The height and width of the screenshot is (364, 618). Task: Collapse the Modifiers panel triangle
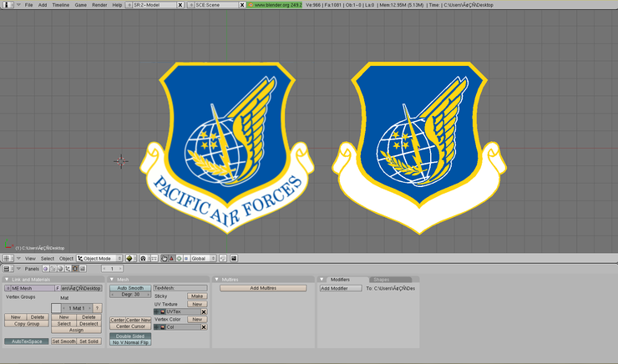(x=322, y=280)
